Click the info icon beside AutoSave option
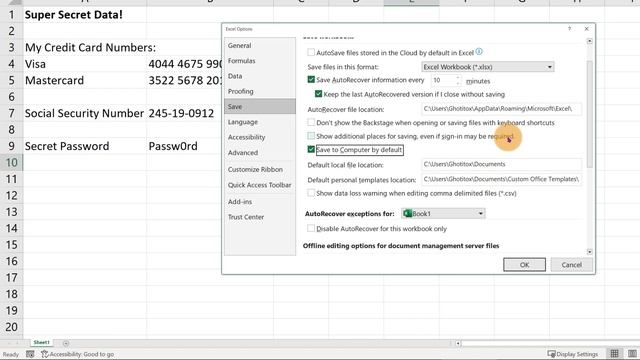 click(479, 52)
